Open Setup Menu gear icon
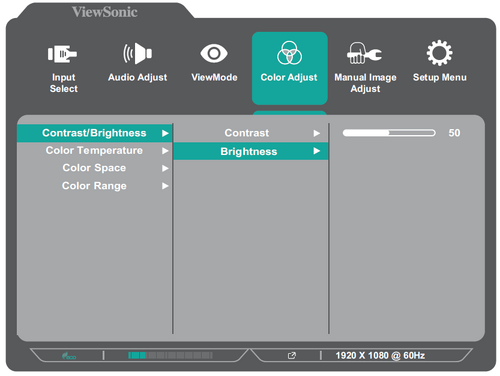Image resolution: width=500 pixels, height=376 pixels. click(x=440, y=53)
